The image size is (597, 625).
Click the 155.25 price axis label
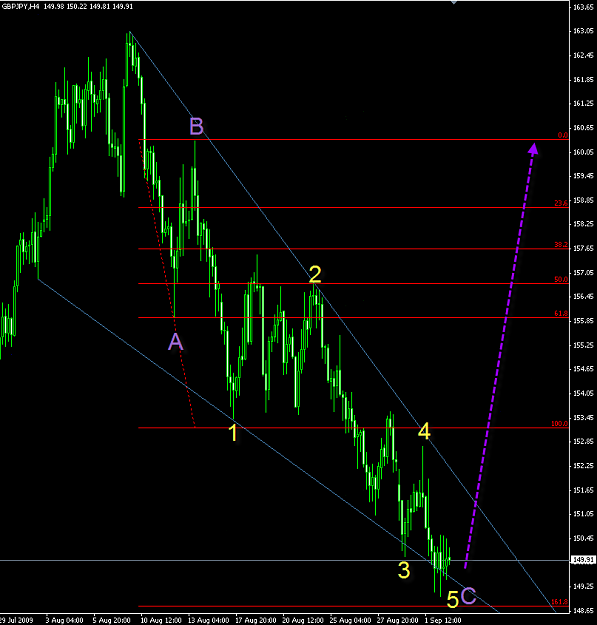pyautogui.click(x=583, y=345)
